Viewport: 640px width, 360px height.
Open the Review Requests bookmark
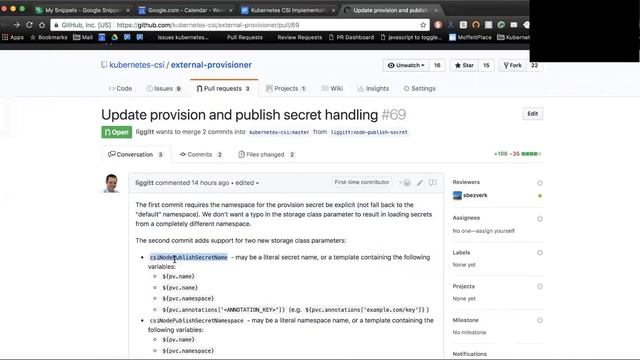(300, 37)
